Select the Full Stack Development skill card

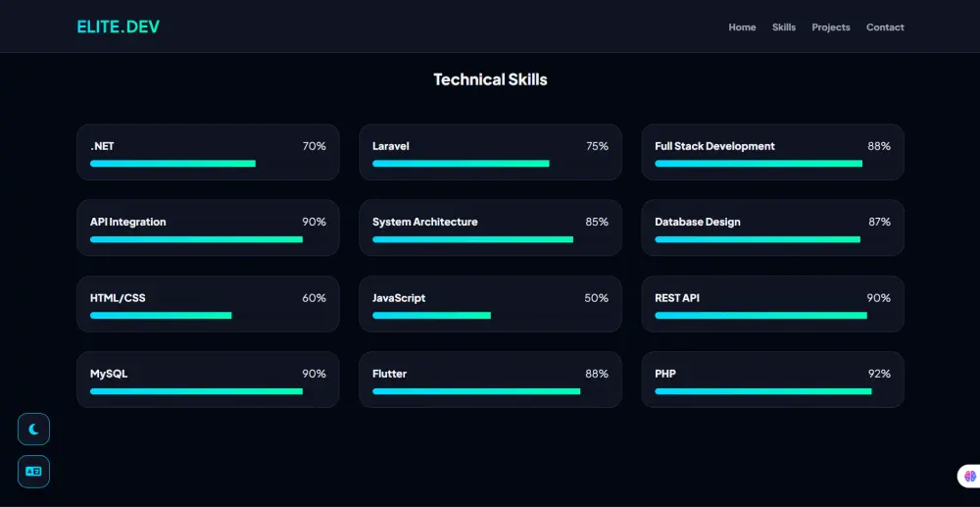tap(772, 152)
